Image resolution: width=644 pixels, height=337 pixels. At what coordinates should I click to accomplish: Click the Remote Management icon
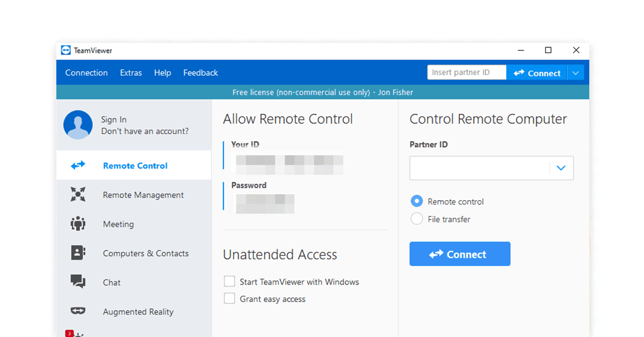(78, 195)
